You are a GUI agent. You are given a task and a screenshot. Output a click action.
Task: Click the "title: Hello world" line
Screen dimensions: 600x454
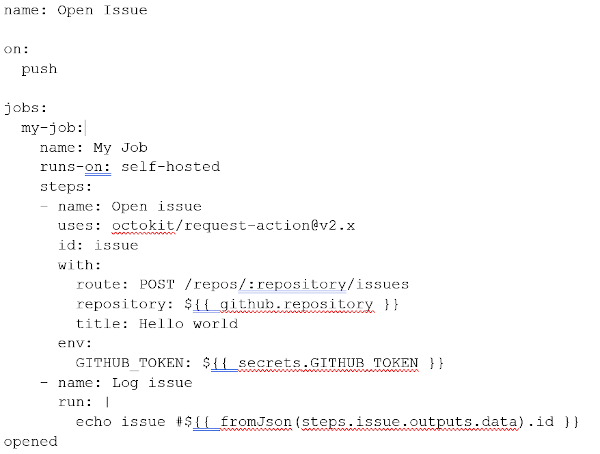156,323
